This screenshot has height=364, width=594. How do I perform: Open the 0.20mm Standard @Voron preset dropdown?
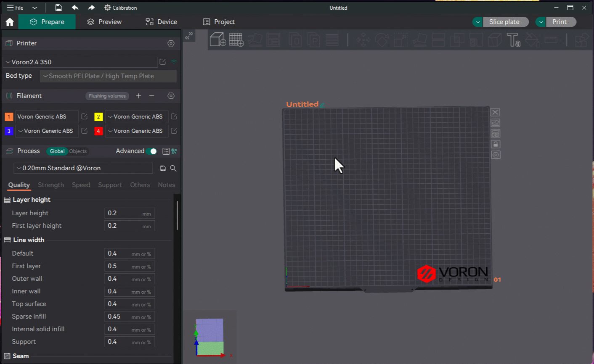pos(83,168)
